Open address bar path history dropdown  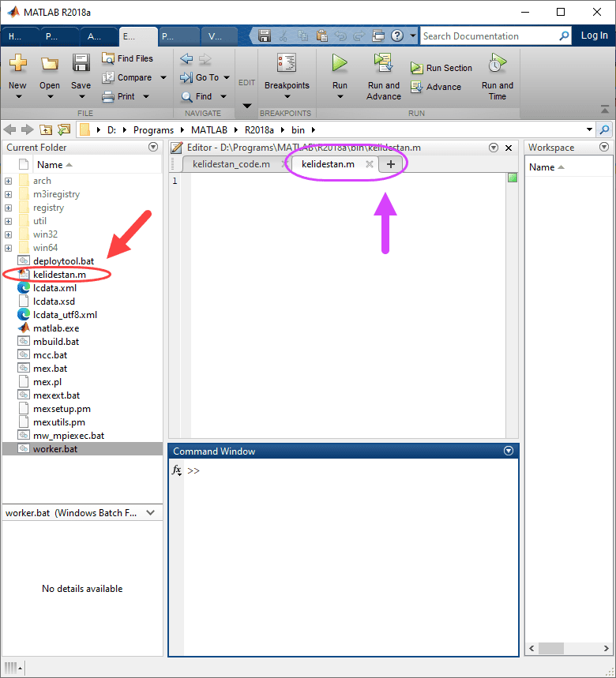(x=589, y=129)
